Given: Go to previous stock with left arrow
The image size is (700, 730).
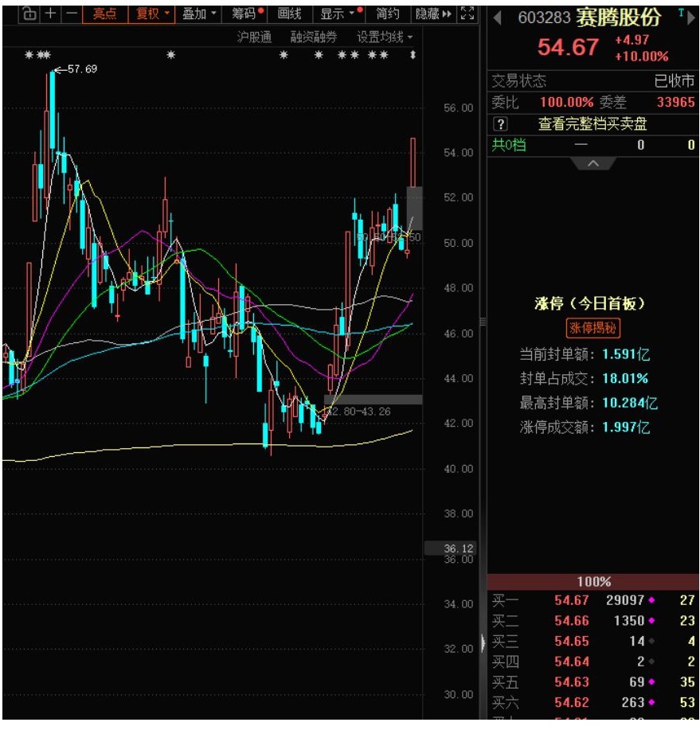Looking at the screenshot, I should [497, 18].
